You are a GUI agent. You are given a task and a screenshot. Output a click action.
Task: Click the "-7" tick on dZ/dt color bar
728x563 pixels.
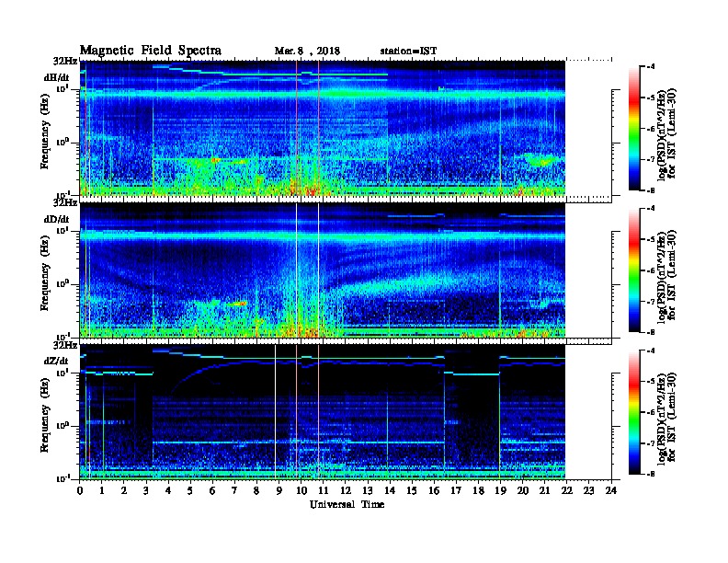click(651, 443)
